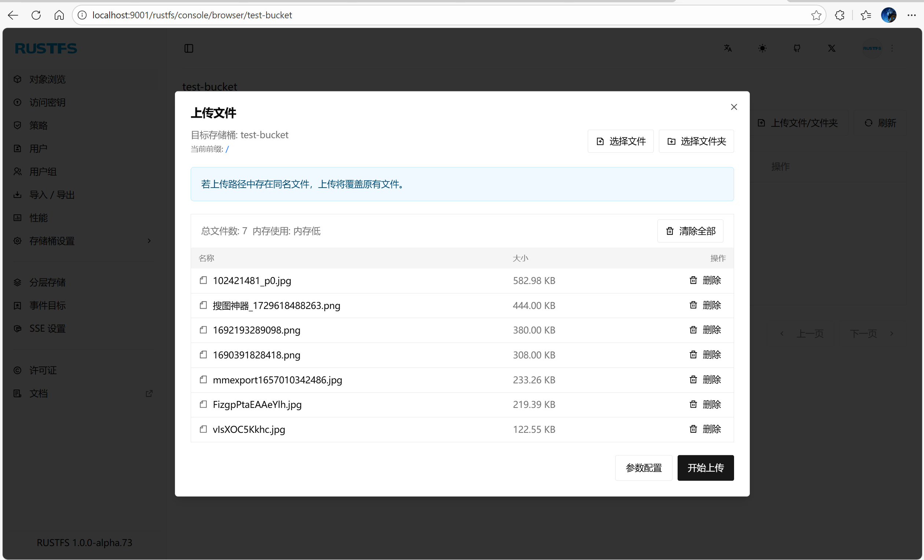Delete 搜图神器_1729618488263.png from the list
Viewport: 924px width, 560px height.
coord(705,305)
